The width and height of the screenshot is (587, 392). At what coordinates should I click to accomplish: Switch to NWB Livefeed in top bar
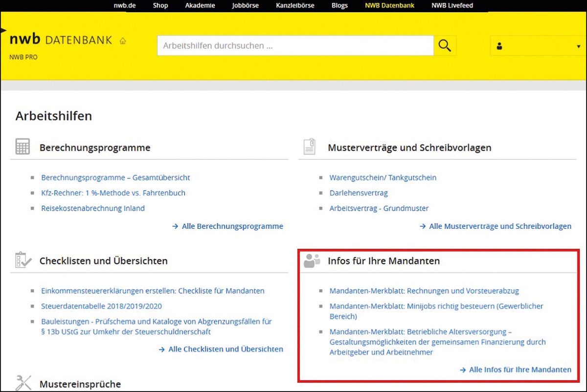tap(452, 6)
